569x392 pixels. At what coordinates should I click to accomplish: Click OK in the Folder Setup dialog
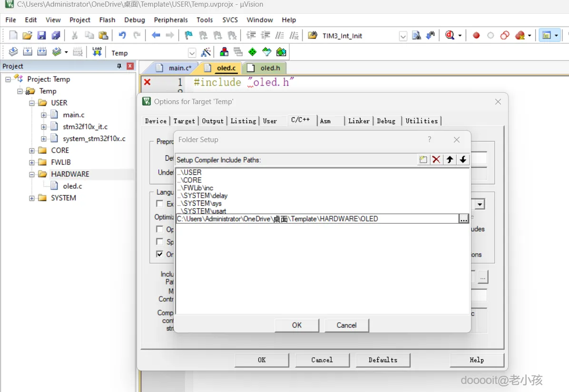pos(297,325)
